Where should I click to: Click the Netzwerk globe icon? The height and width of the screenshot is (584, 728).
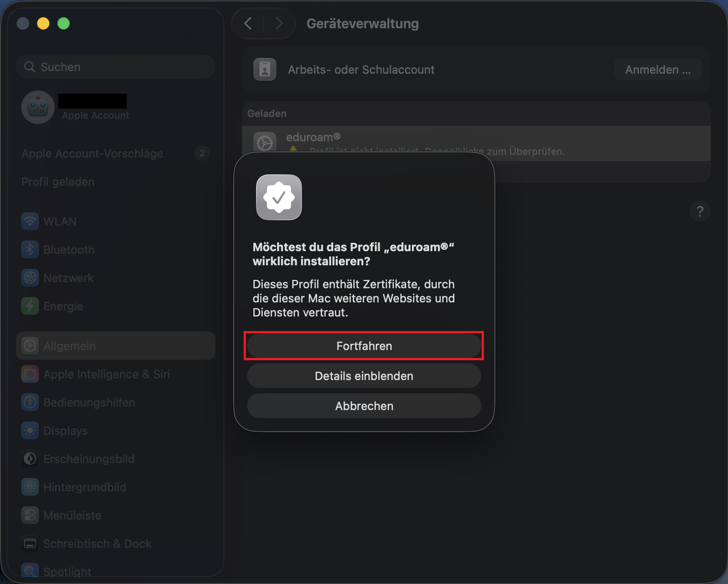(x=30, y=278)
